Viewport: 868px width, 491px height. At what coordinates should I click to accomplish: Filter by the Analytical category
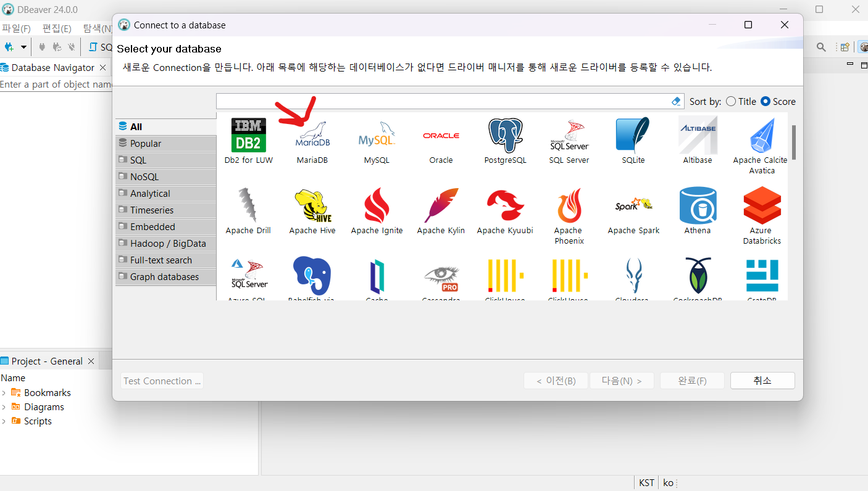165,193
